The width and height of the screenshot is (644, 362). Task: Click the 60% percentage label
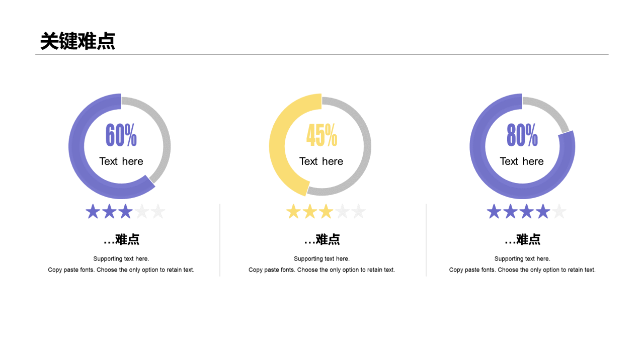click(121, 135)
